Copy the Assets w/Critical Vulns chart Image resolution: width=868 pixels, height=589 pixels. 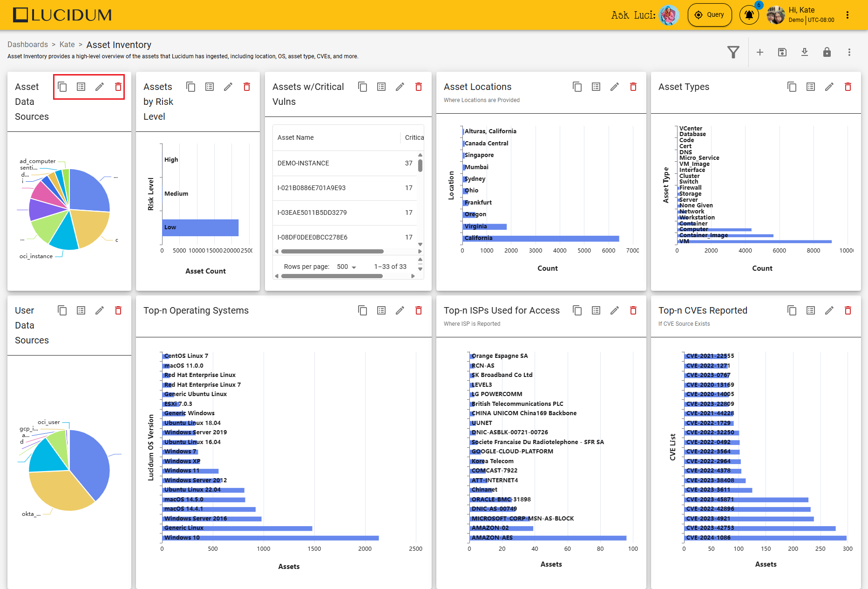363,87
